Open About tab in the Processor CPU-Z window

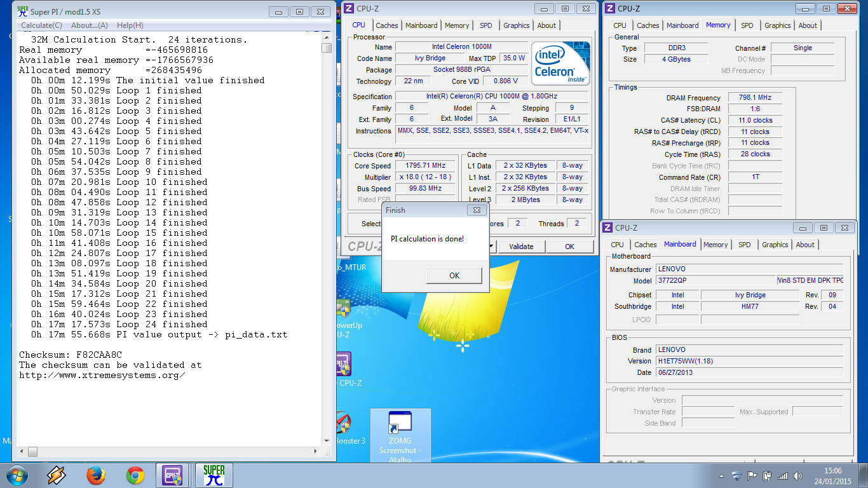tap(546, 25)
